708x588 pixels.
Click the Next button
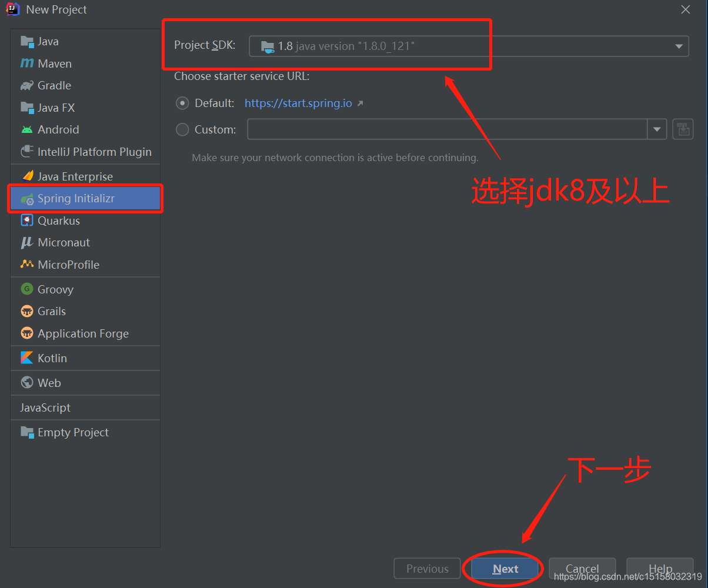pos(506,569)
